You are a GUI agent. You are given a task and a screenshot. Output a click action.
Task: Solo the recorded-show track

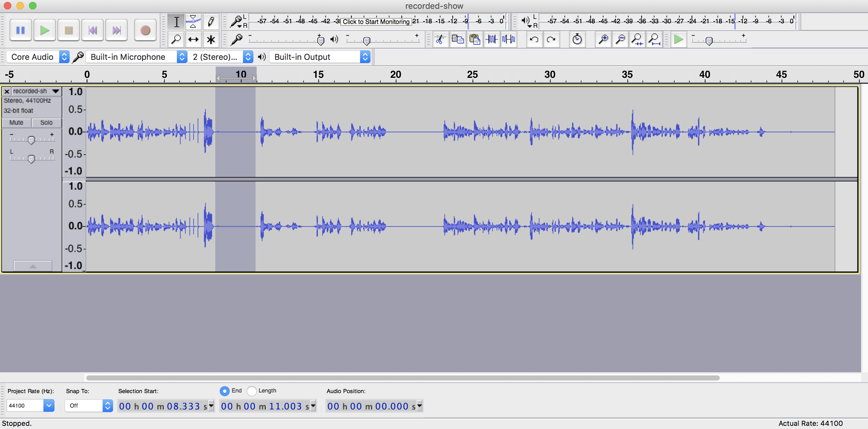pos(46,123)
